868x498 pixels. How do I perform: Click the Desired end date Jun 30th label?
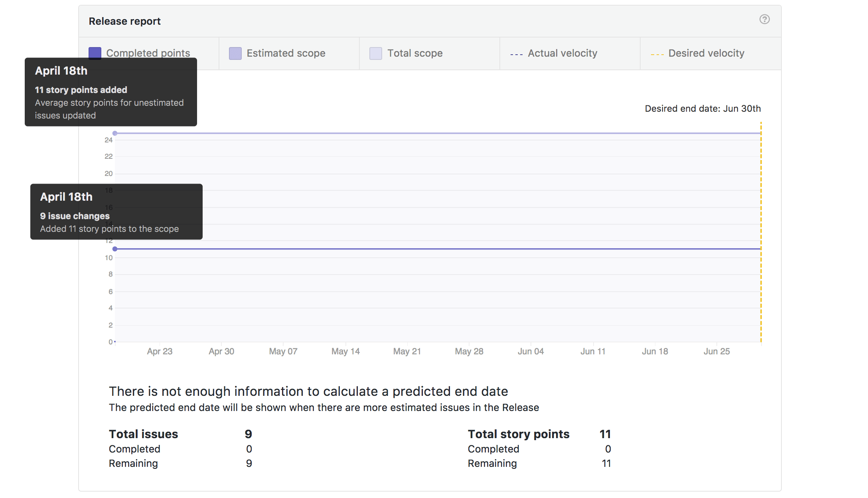pos(702,109)
